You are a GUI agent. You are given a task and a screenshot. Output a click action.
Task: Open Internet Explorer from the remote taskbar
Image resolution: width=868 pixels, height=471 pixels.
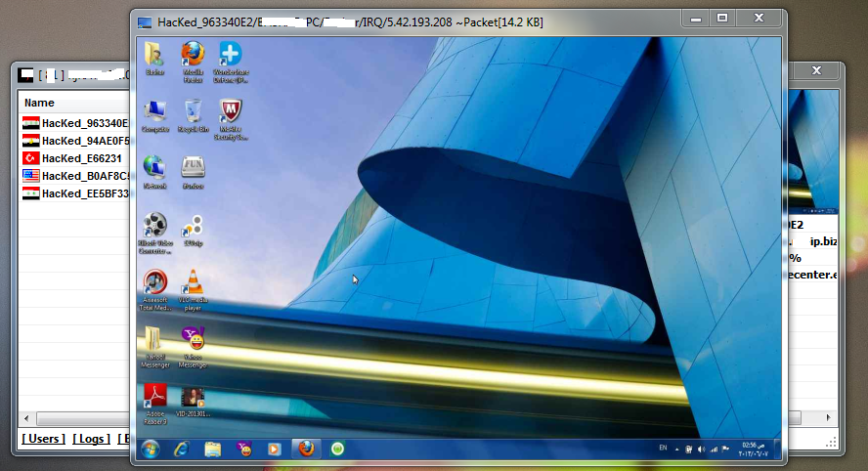[x=182, y=449]
